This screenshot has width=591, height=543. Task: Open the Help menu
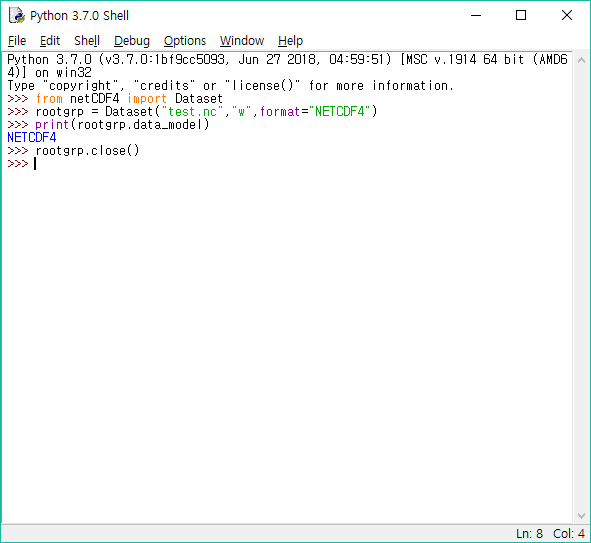point(290,41)
